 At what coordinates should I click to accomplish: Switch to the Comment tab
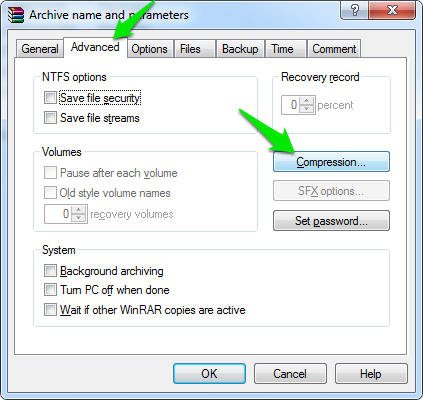tap(334, 49)
